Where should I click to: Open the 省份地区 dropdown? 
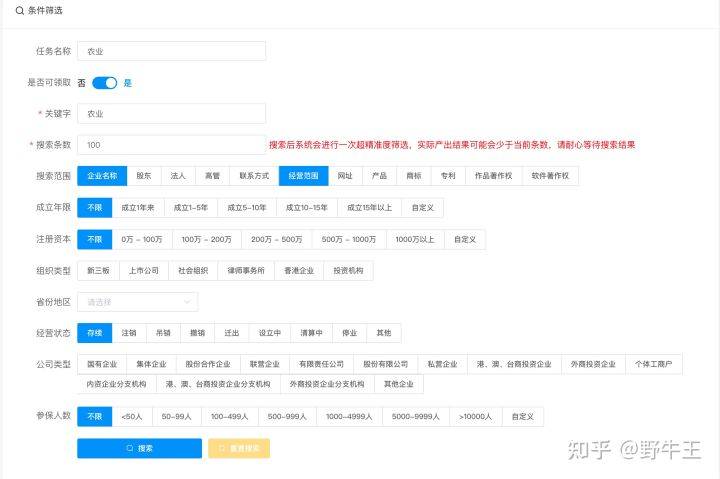pyautogui.click(x=137, y=302)
